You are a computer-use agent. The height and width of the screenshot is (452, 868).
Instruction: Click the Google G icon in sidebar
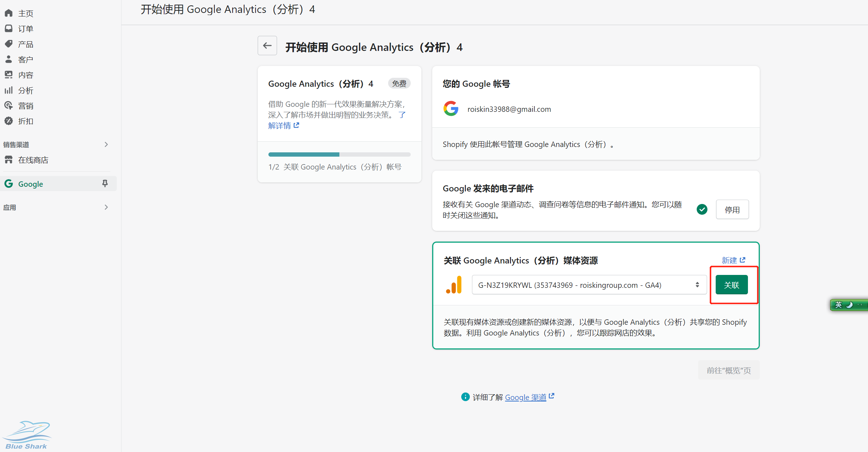[9, 184]
